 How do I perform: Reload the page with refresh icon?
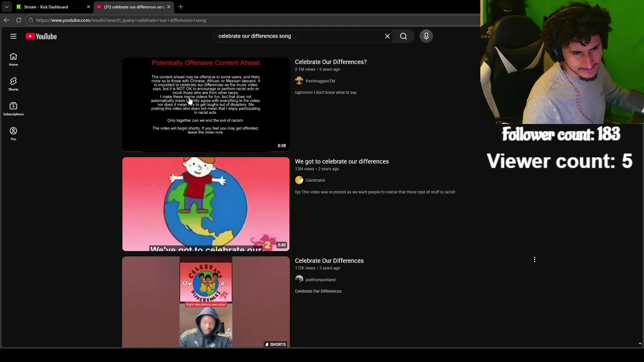pyautogui.click(x=19, y=20)
